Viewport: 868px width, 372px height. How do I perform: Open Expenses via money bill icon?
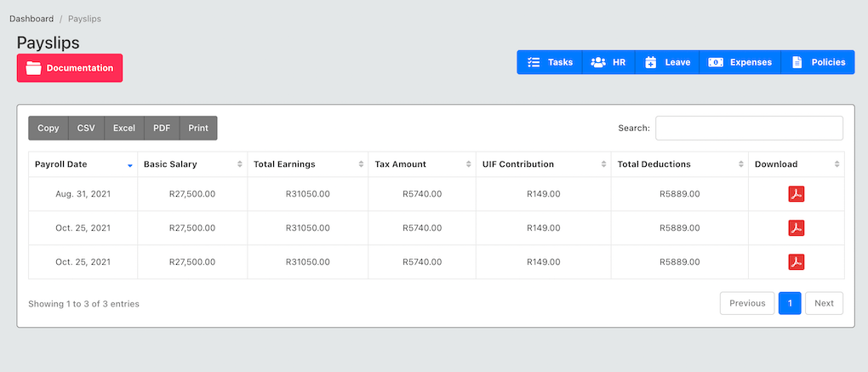click(715, 62)
